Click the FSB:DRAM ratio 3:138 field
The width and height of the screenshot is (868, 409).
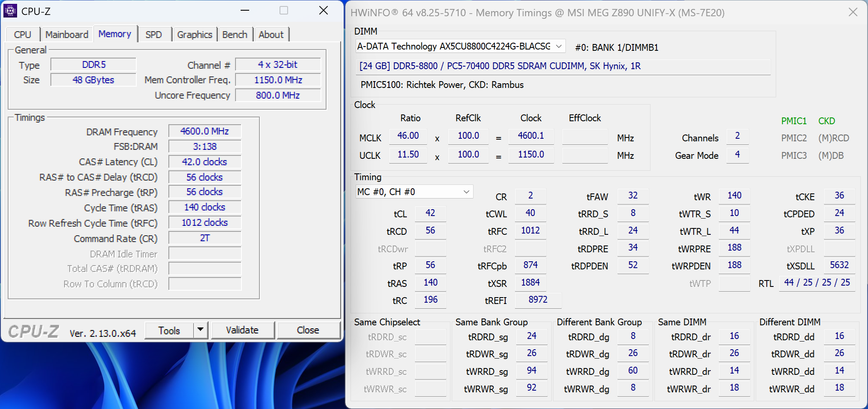coord(205,146)
